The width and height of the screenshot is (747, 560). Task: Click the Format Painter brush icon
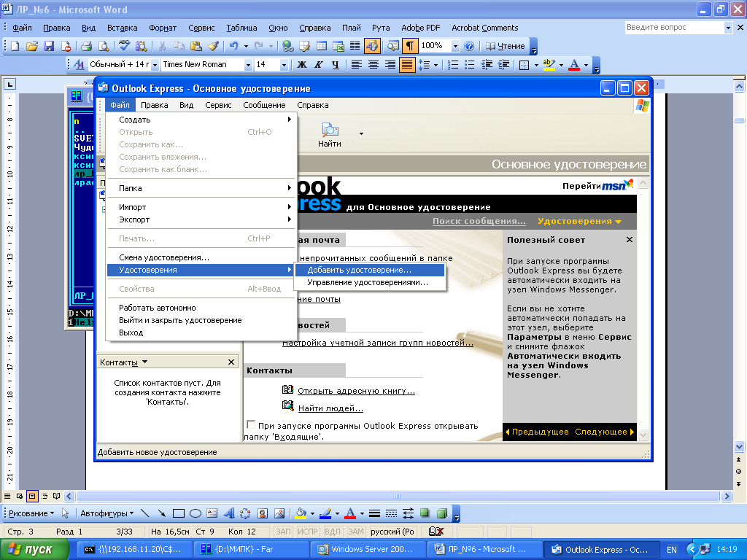(213, 46)
